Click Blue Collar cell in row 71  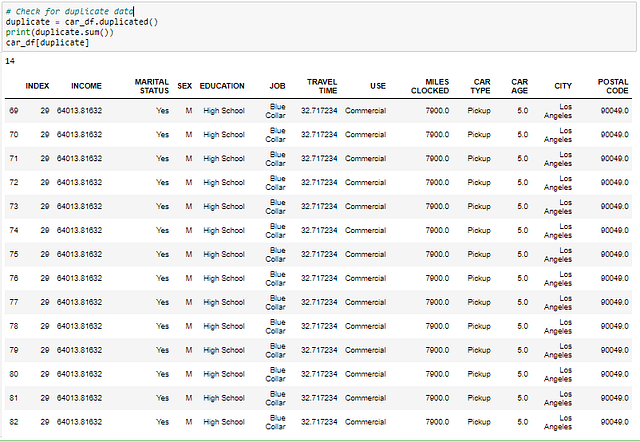[276, 159]
